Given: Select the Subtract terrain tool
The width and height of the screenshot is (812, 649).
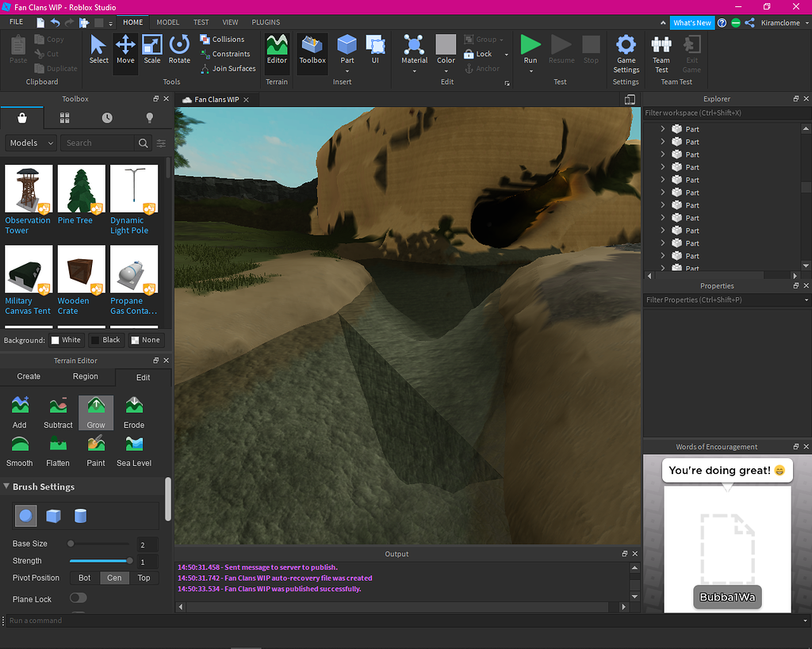Looking at the screenshot, I should [57, 412].
